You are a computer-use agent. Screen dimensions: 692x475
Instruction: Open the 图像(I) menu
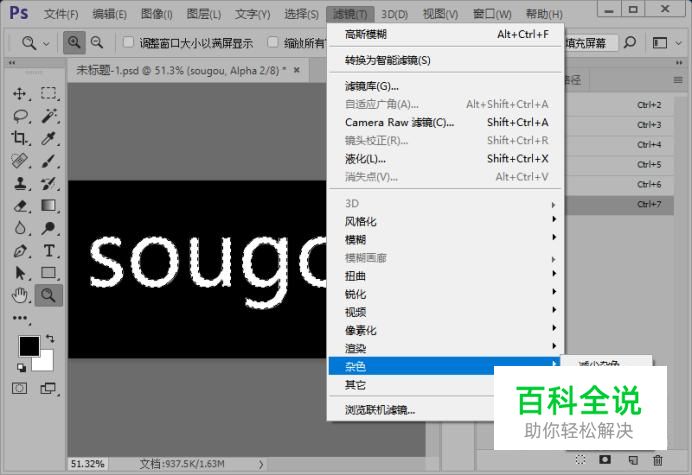156,14
